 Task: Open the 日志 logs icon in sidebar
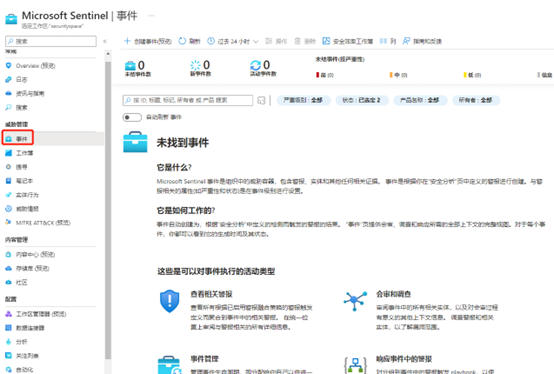[8, 79]
